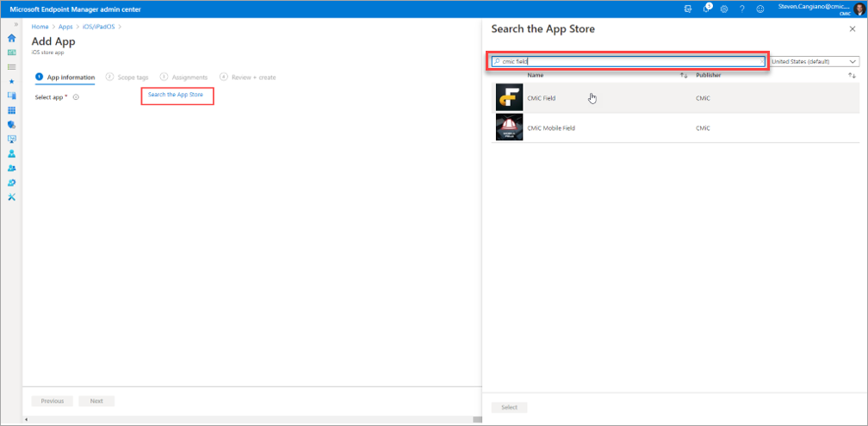Screen dimensions: 868x426
Task: Open the help question mark
Action: coord(741,9)
